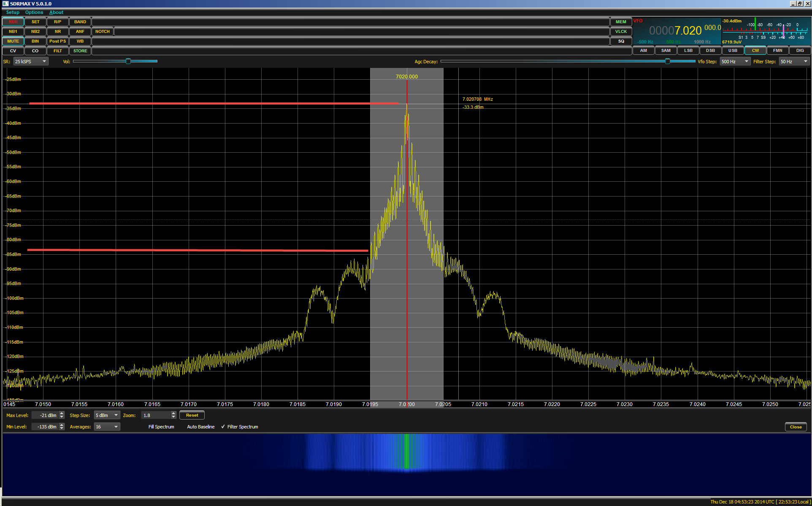Click the Vol slider handle

(x=128, y=62)
